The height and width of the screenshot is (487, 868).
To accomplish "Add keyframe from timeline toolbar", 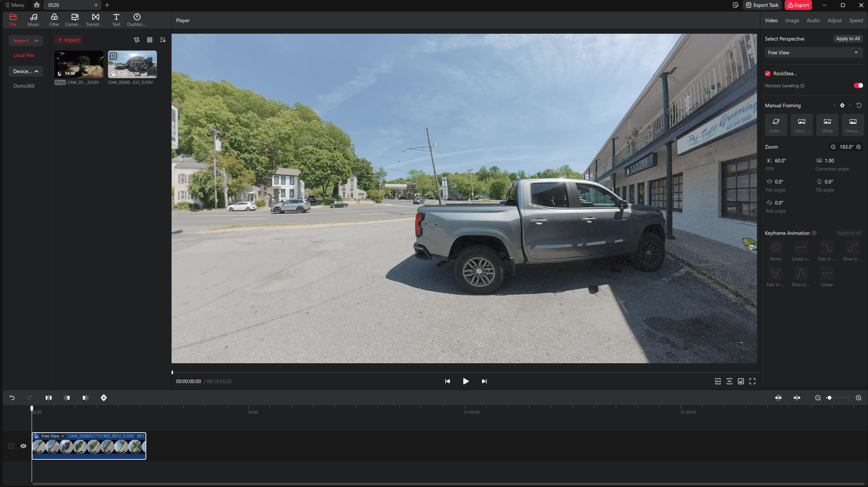I will tap(104, 398).
